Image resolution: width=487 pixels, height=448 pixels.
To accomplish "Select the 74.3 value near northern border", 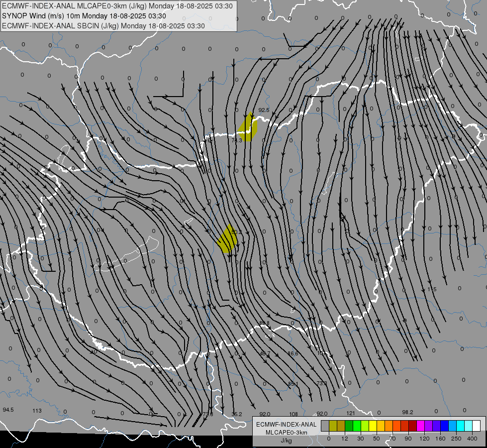I will tap(237, 140).
